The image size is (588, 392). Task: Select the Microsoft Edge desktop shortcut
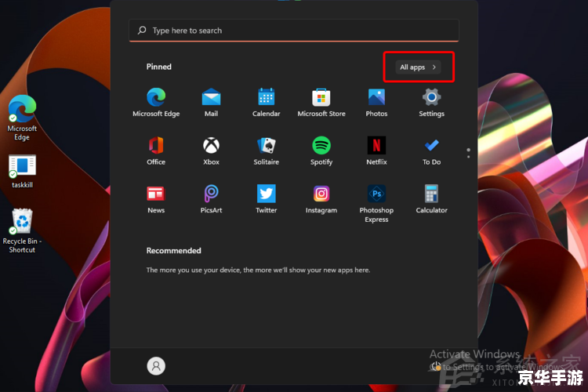[x=22, y=118]
